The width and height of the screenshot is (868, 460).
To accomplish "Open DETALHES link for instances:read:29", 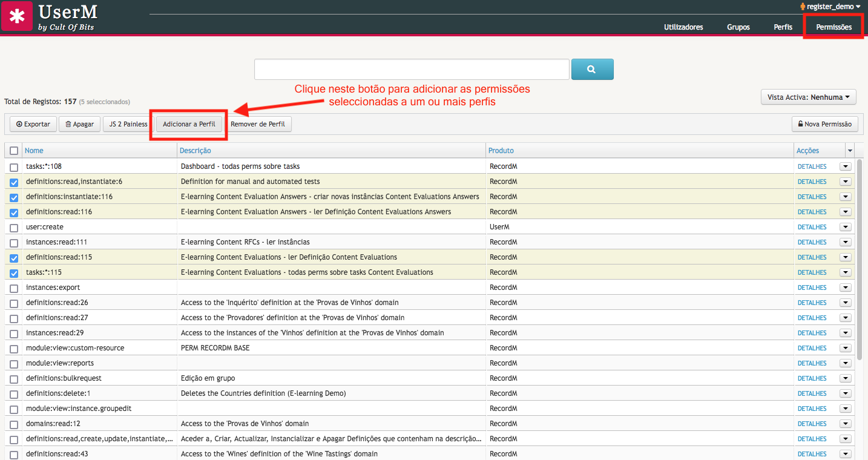I will point(812,333).
